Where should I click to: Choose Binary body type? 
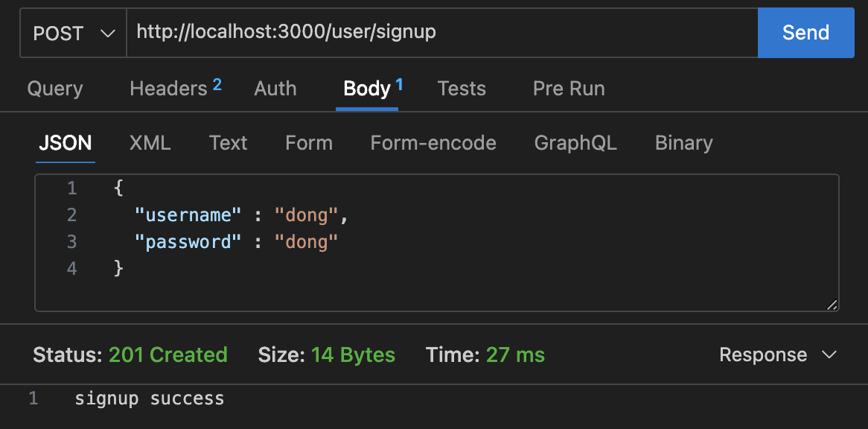(683, 143)
